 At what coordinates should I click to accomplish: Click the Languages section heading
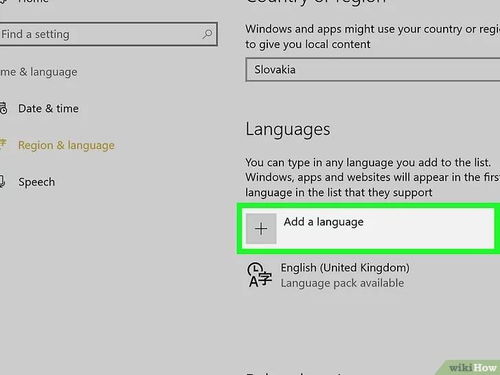(288, 129)
